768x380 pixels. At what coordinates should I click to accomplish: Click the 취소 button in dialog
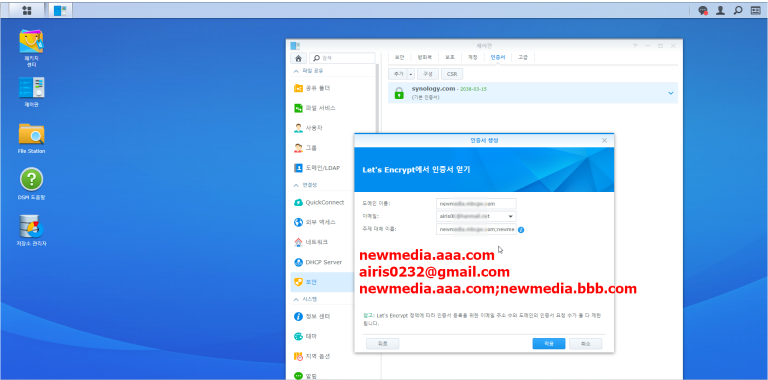click(x=585, y=344)
